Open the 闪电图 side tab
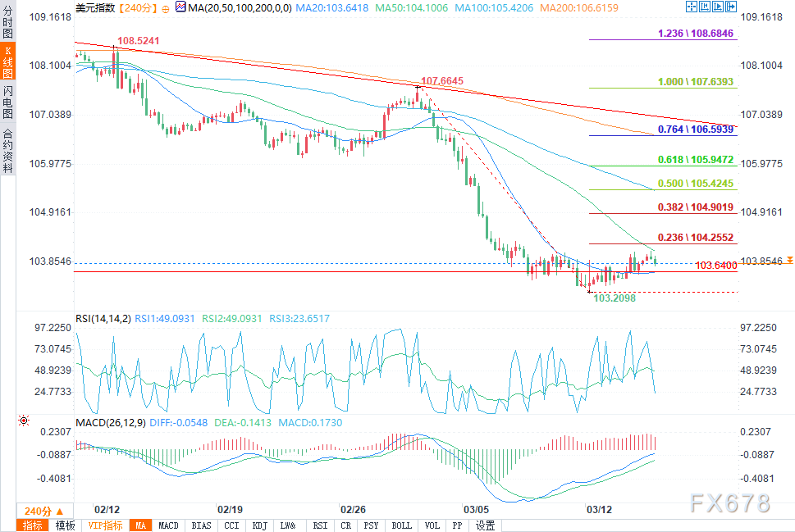 7,102
